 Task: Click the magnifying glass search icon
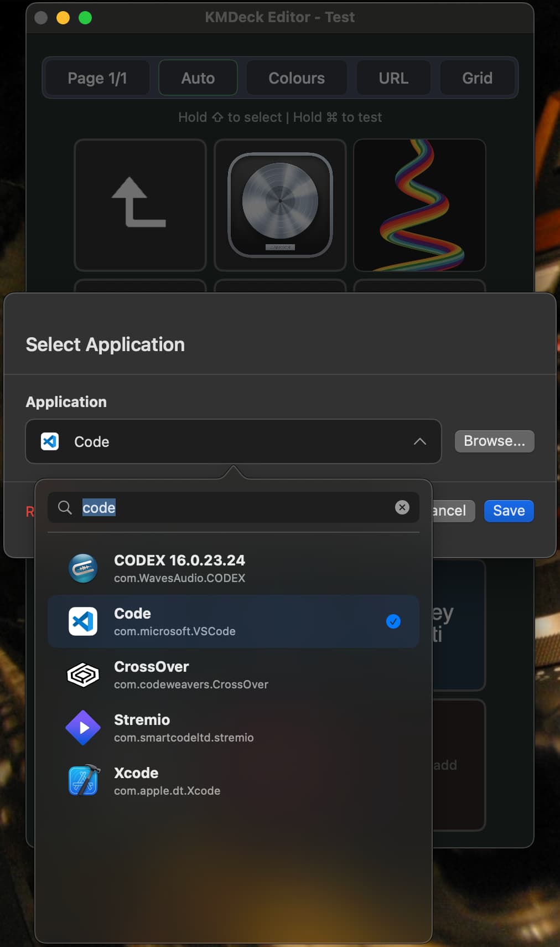click(x=65, y=507)
